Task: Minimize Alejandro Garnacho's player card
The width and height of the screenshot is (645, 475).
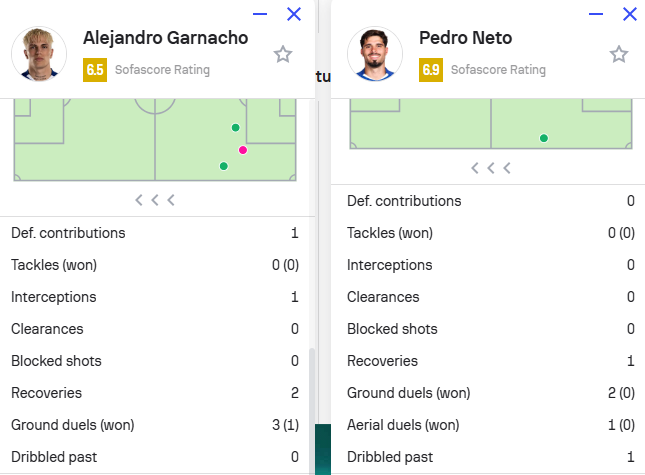Action: (260, 14)
